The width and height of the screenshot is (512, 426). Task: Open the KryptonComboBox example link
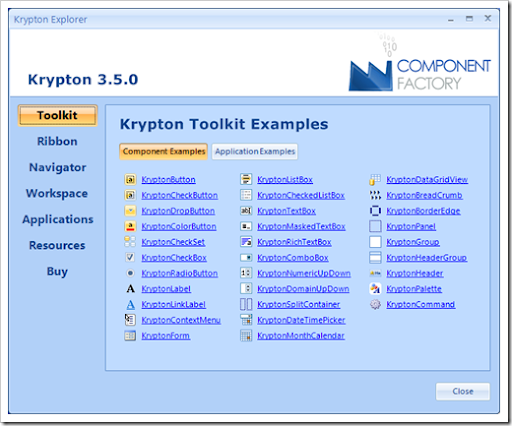point(293,258)
